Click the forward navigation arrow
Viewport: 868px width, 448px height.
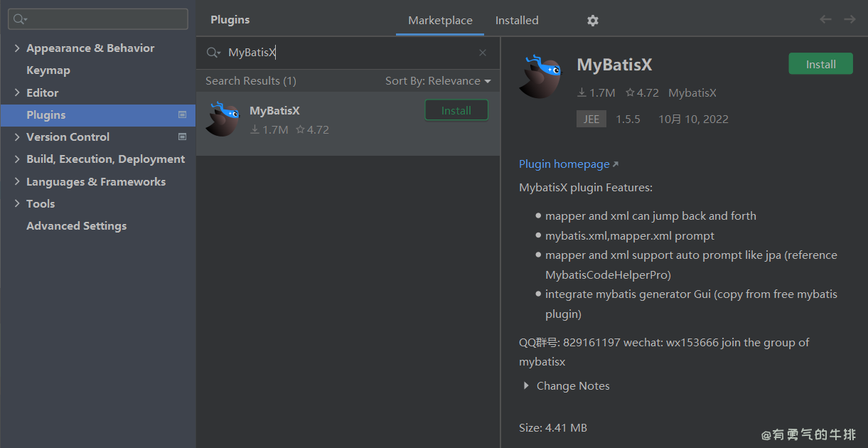click(850, 19)
